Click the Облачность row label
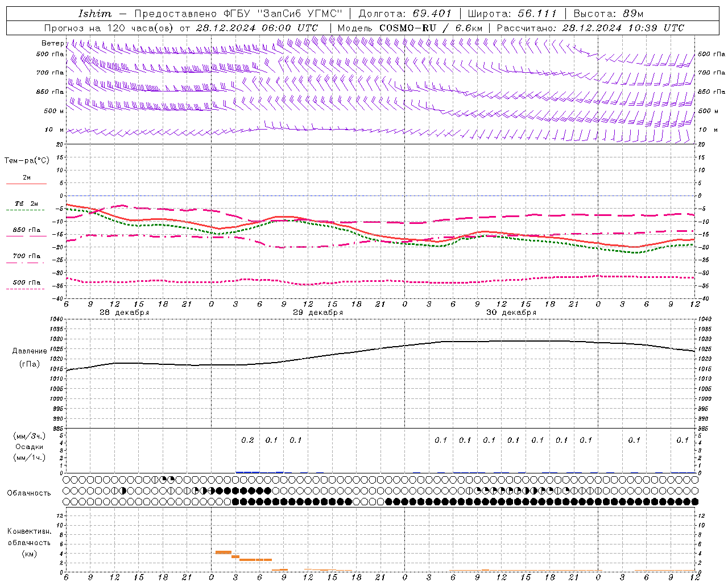This screenshot has width=728, height=582. [29, 493]
